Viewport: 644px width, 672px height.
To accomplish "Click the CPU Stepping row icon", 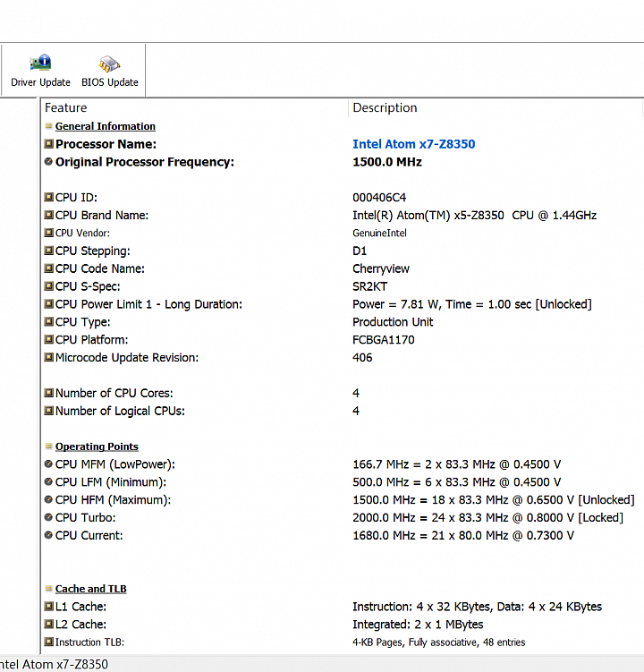I will click(x=49, y=251).
